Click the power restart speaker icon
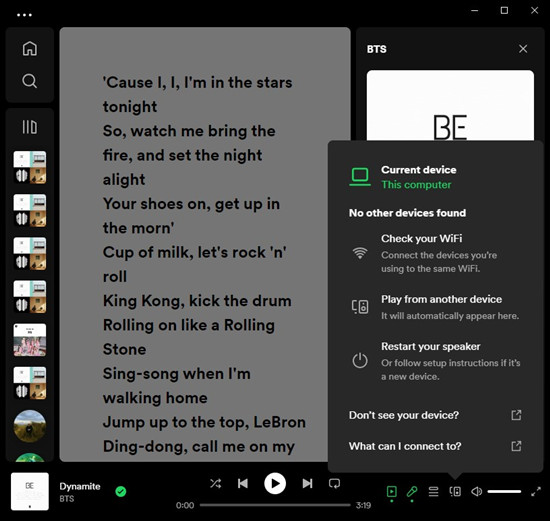 tap(360, 360)
